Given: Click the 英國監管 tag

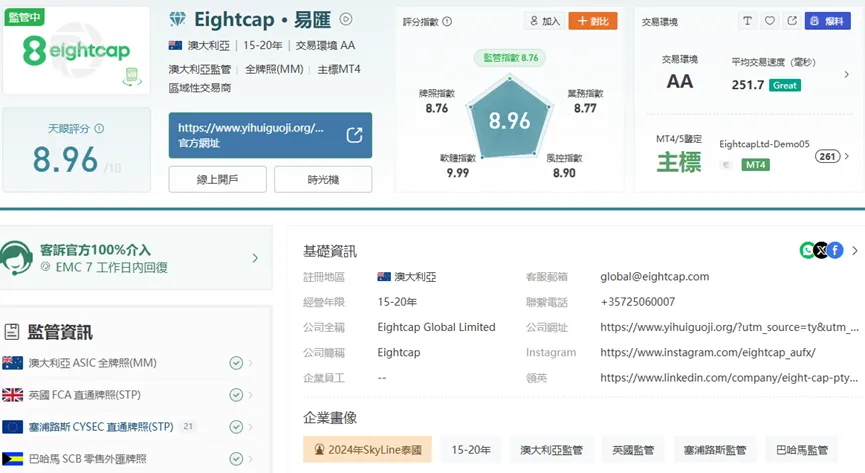Looking at the screenshot, I should [x=633, y=450].
